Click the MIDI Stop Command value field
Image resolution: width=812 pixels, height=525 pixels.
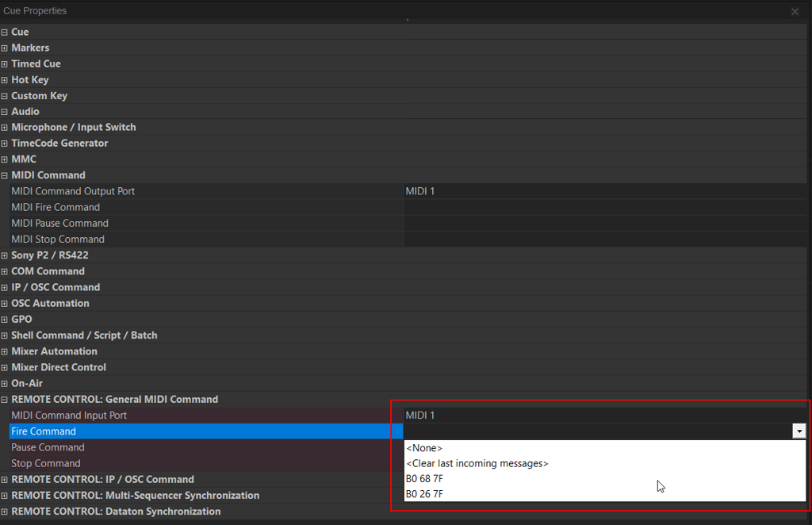[604, 240]
